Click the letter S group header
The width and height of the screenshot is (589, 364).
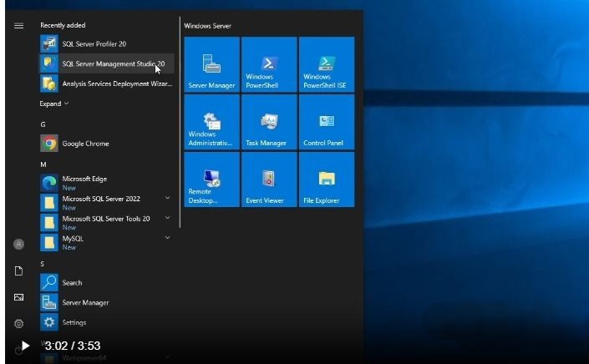[42, 264]
